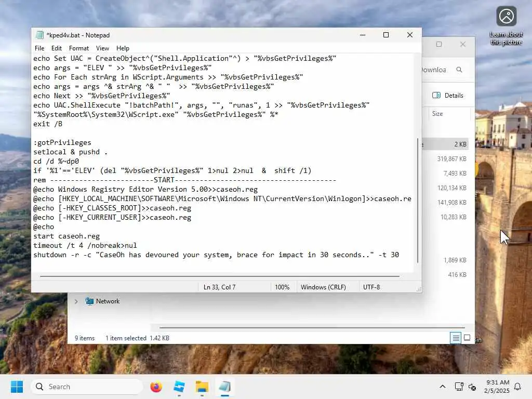This screenshot has width=532, height=399.
Task: Click the 'setlocal & pushd .' line
Action: coord(70,152)
